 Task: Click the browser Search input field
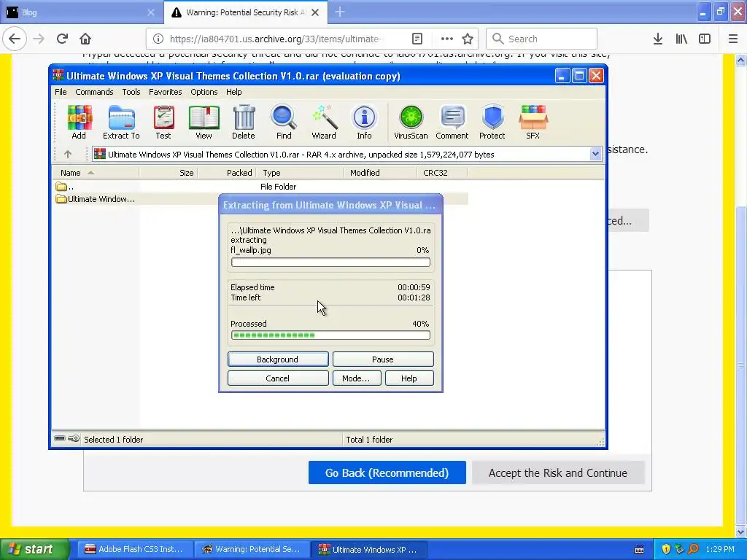[x=542, y=39]
